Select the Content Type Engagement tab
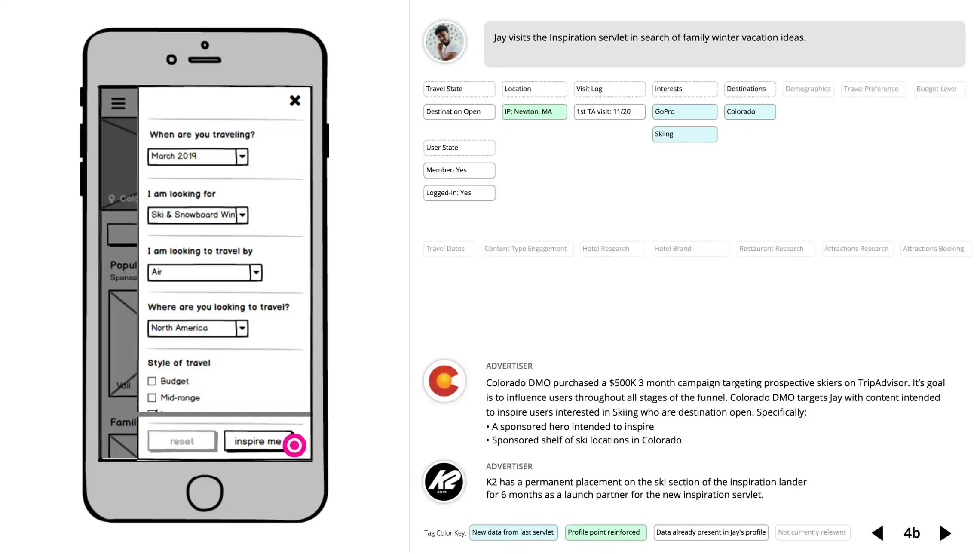Viewport: 980px width, 554px height. (x=525, y=248)
